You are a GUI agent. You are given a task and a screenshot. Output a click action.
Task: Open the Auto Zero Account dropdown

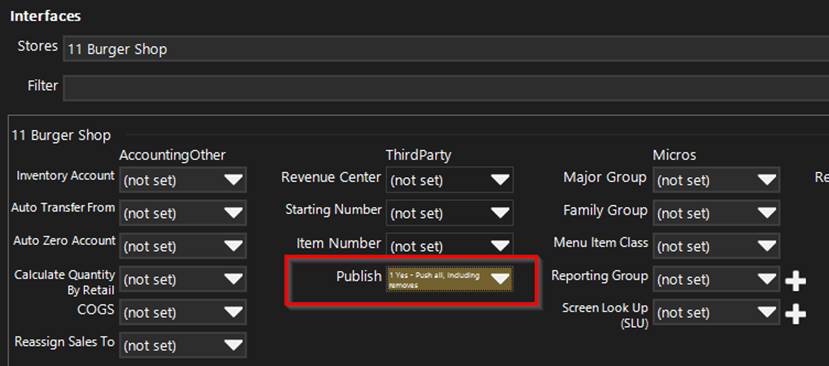coord(183,246)
